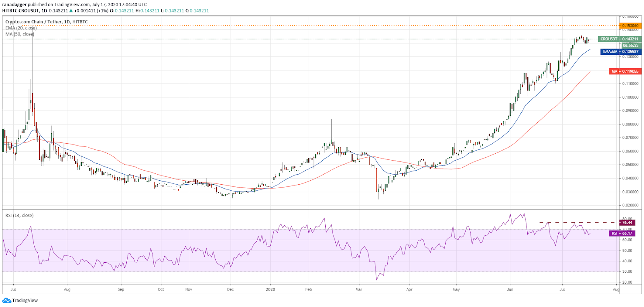The image size is (644, 307).
Task: Click the TradingView cloud logo icon
Action: click(6, 300)
